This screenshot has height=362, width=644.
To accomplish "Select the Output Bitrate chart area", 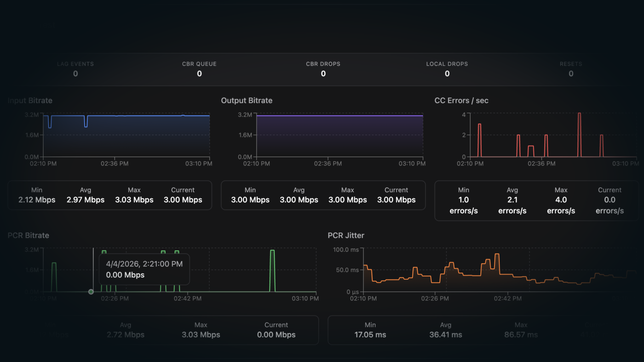I will [x=339, y=136].
